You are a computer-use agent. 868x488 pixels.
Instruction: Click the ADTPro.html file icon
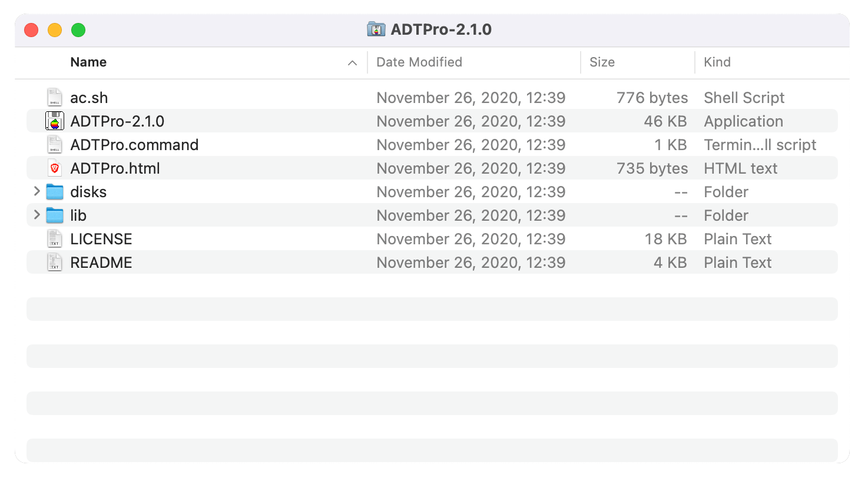[x=55, y=168]
